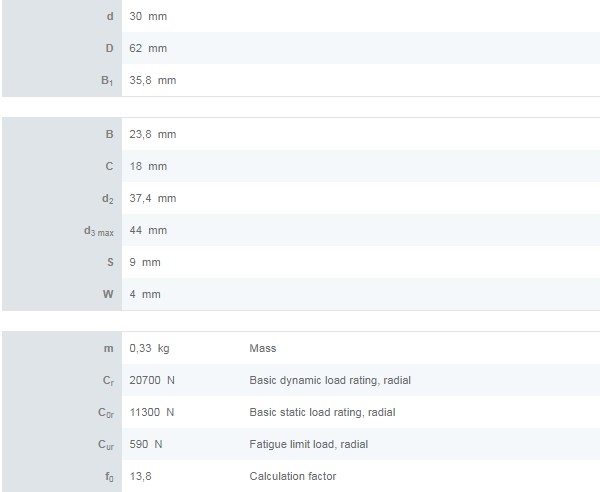Click the 'd2' parameter label
This screenshot has width=600, height=492.
(x=108, y=199)
